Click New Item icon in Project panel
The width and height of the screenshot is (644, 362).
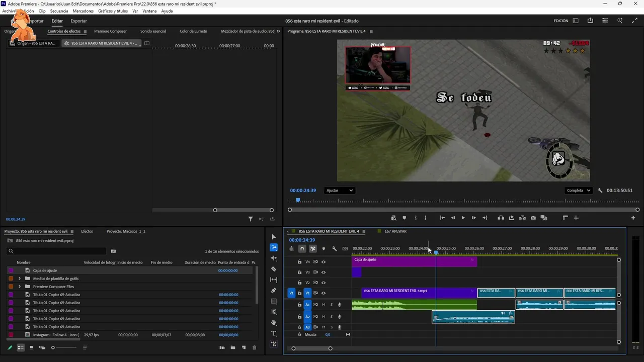244,347
